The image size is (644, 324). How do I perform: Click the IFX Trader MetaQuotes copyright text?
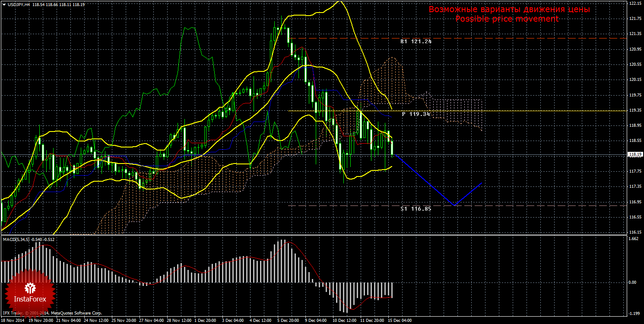click(52, 312)
